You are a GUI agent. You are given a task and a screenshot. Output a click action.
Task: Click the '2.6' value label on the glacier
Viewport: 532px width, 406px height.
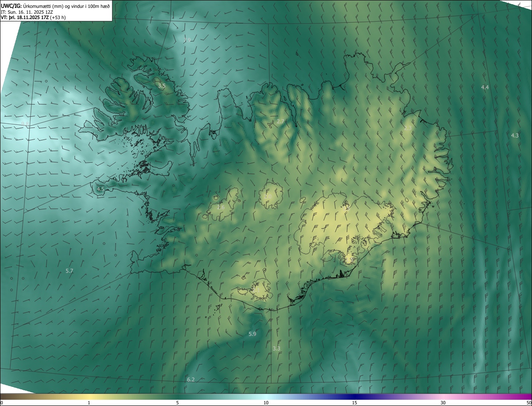point(221,207)
